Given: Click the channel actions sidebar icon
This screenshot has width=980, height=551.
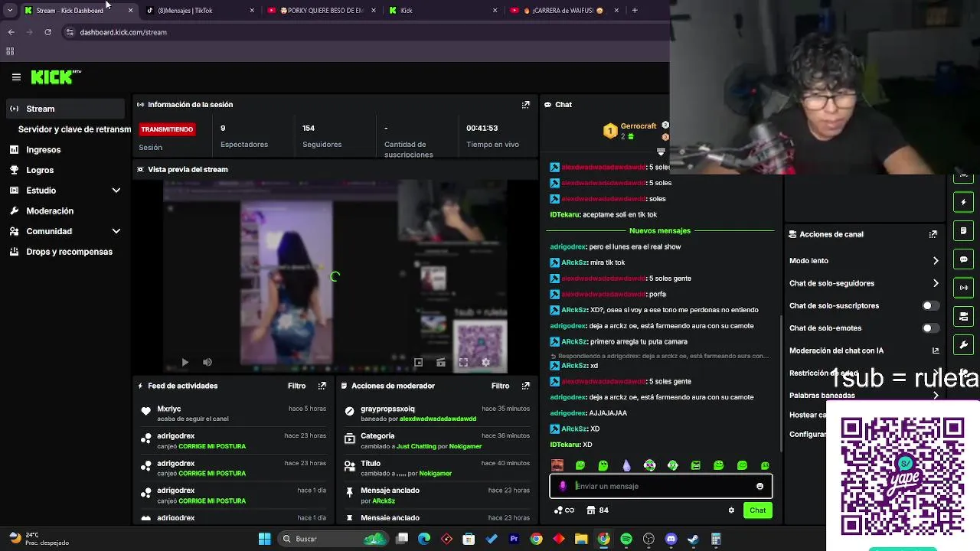Looking at the screenshot, I should click(963, 316).
